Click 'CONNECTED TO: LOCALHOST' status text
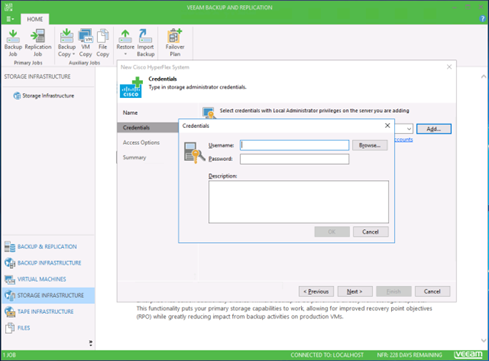This screenshot has width=489, height=361. (327, 355)
